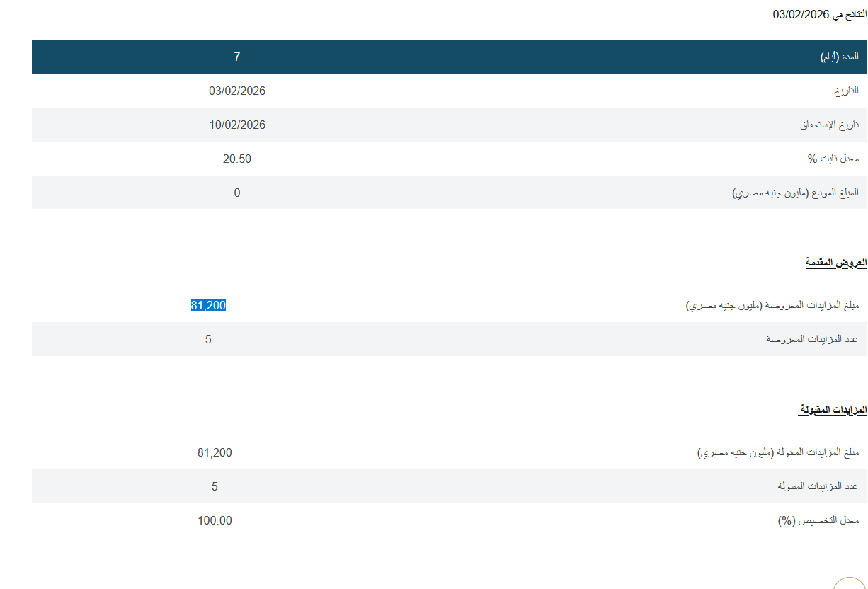Click the highlighted 81,200 offered bids amount
This screenshot has width=868, height=589.
pos(208,305)
